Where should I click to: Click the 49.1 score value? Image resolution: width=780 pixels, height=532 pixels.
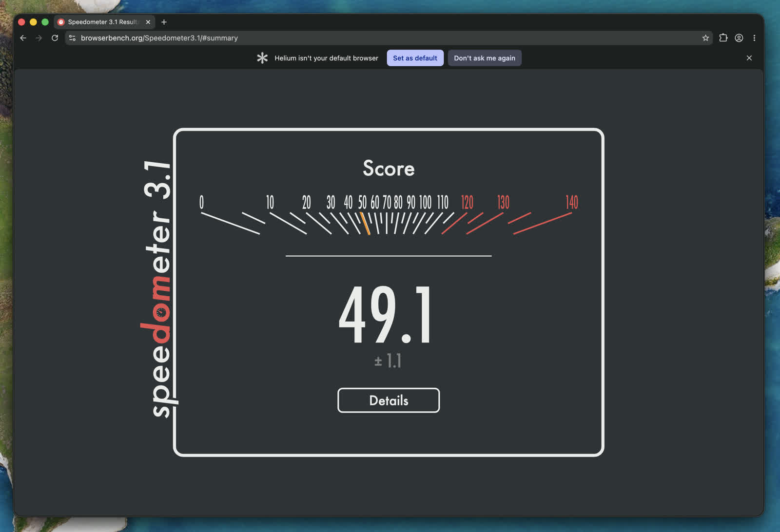[385, 315]
